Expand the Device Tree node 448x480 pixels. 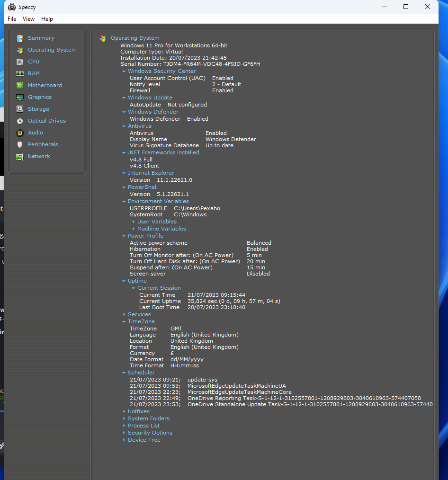click(x=124, y=440)
